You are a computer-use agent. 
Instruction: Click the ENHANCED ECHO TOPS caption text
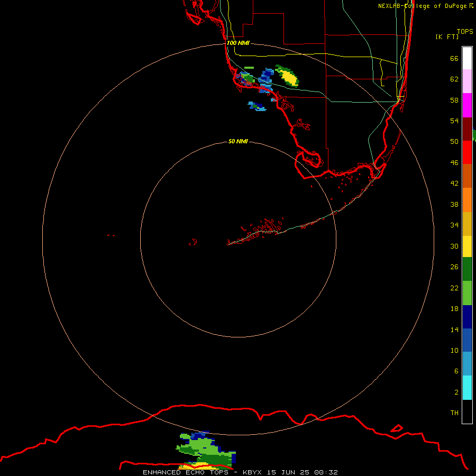(186, 472)
